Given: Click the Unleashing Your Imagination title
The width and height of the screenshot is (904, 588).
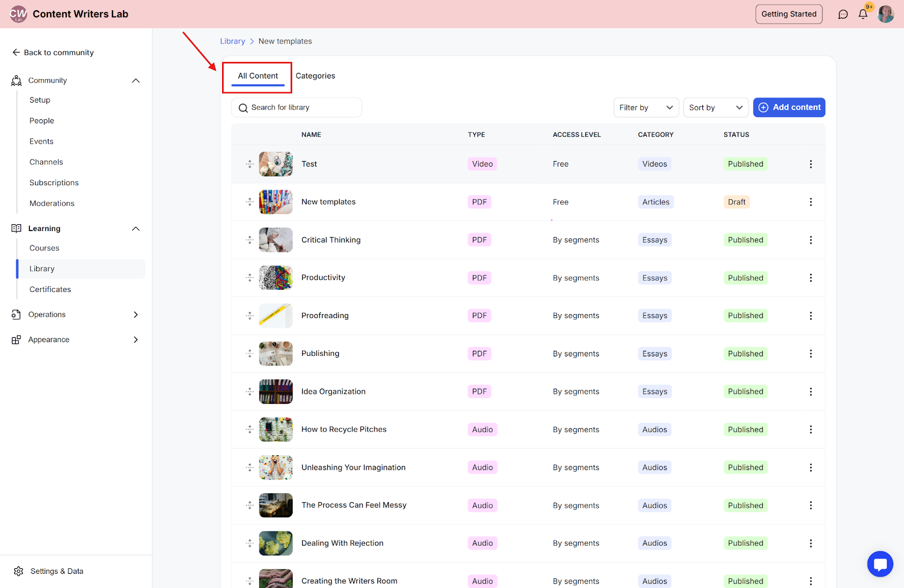Looking at the screenshot, I should [x=353, y=468].
